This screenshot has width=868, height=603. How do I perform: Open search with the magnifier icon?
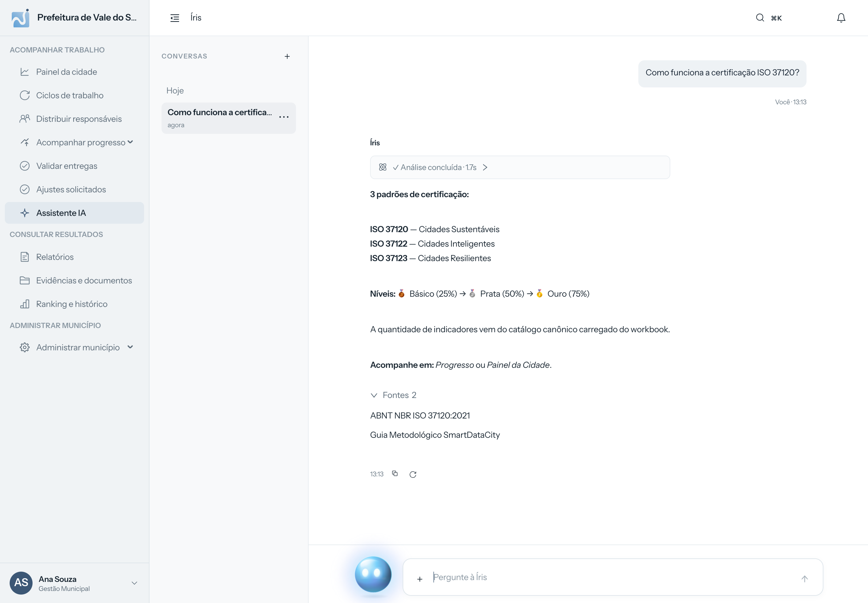(760, 18)
